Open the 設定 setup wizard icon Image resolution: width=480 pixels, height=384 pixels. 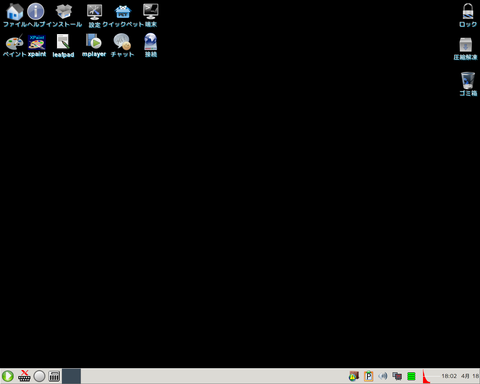pos(94,12)
